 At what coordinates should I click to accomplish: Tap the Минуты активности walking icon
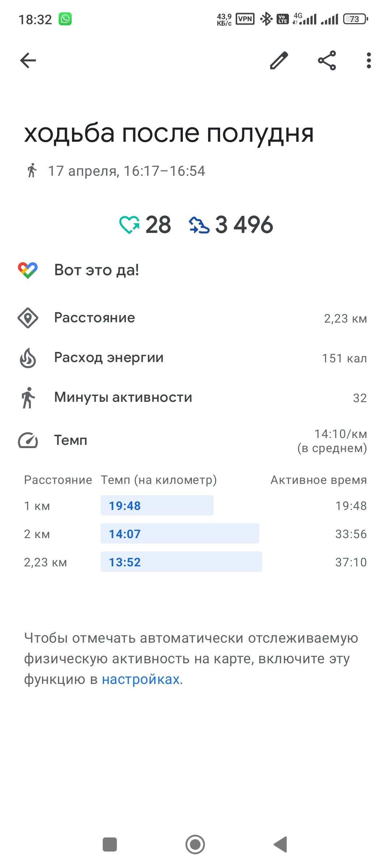[28, 397]
